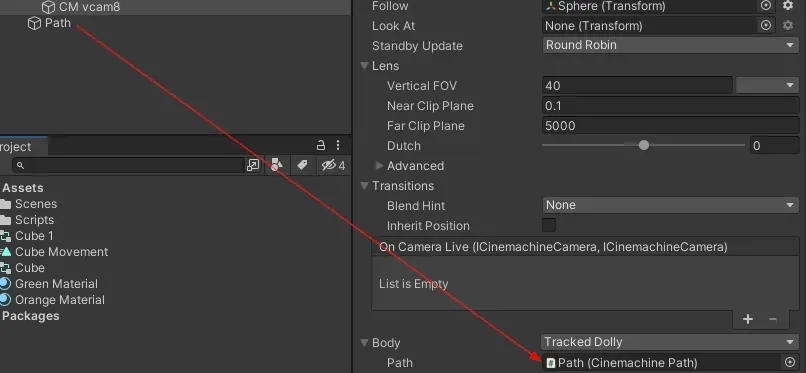Image resolution: width=806 pixels, height=373 pixels.
Task: Open the Body Tracked Dolly dropdown
Action: click(x=670, y=342)
